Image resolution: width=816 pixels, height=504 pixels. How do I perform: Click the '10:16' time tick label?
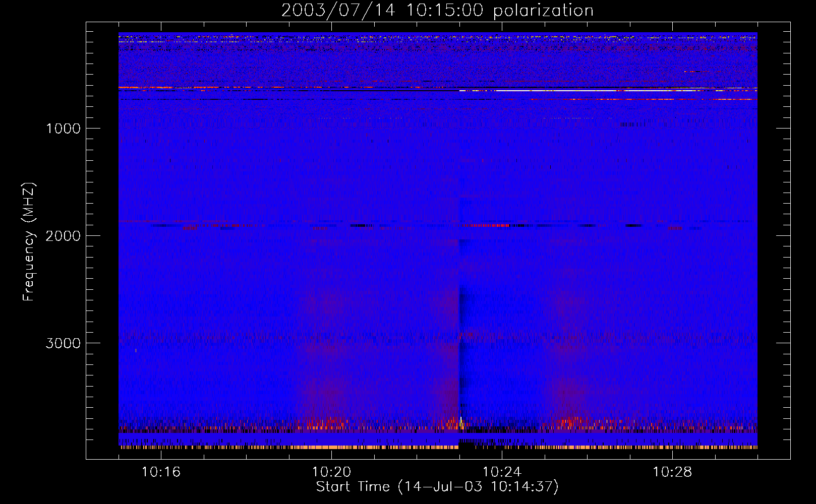click(x=161, y=472)
